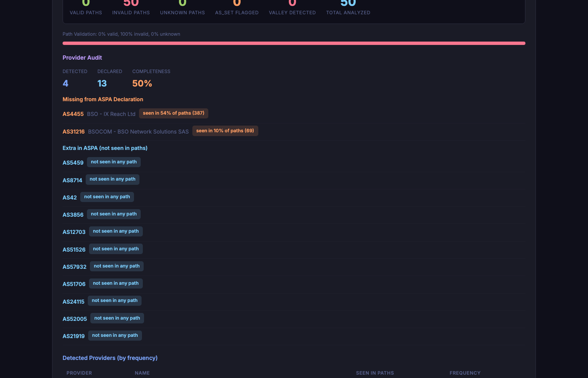The width and height of the screenshot is (588, 378).
Task: Click the AS5459 extra provider entry
Action: pos(73,163)
